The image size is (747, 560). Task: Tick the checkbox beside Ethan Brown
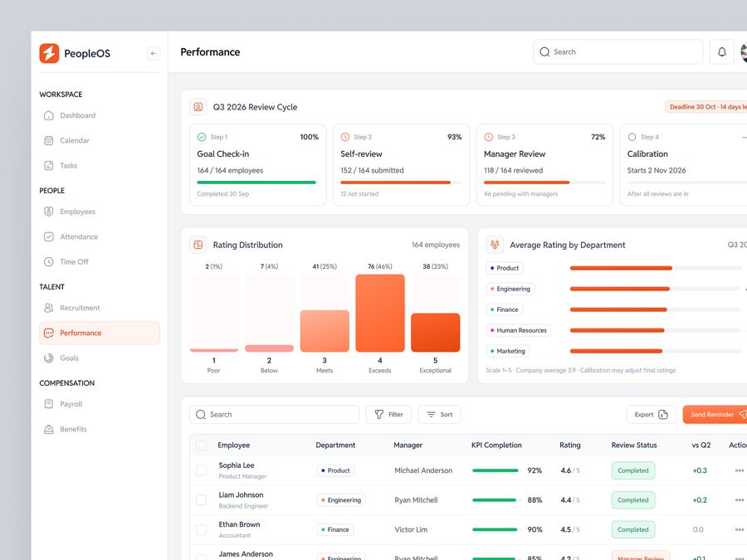pos(202,529)
